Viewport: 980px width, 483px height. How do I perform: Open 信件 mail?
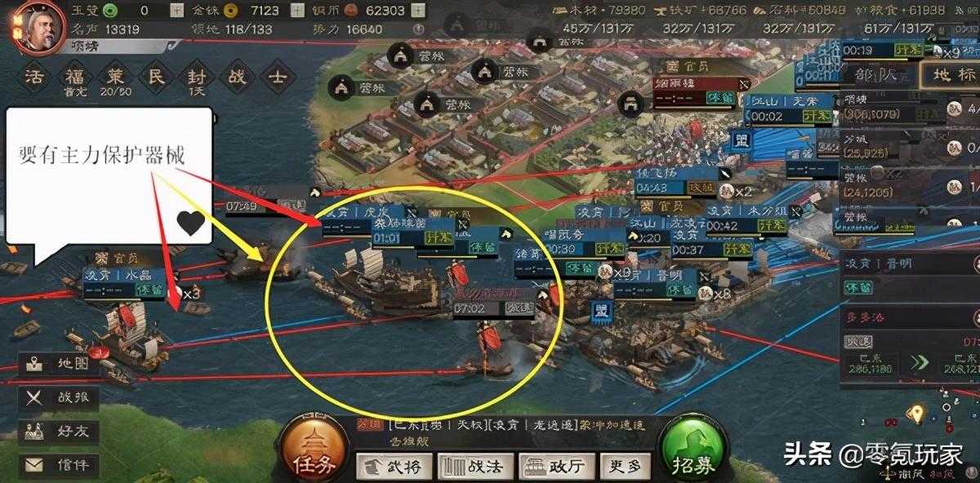point(59,466)
